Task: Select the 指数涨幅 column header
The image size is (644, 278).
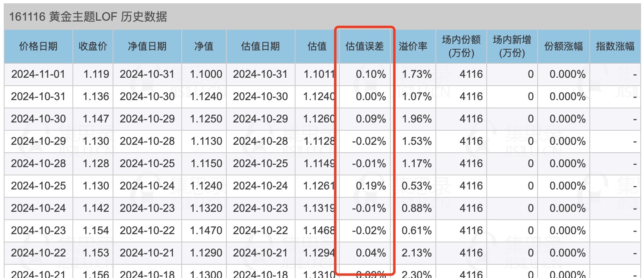Action: point(615,46)
